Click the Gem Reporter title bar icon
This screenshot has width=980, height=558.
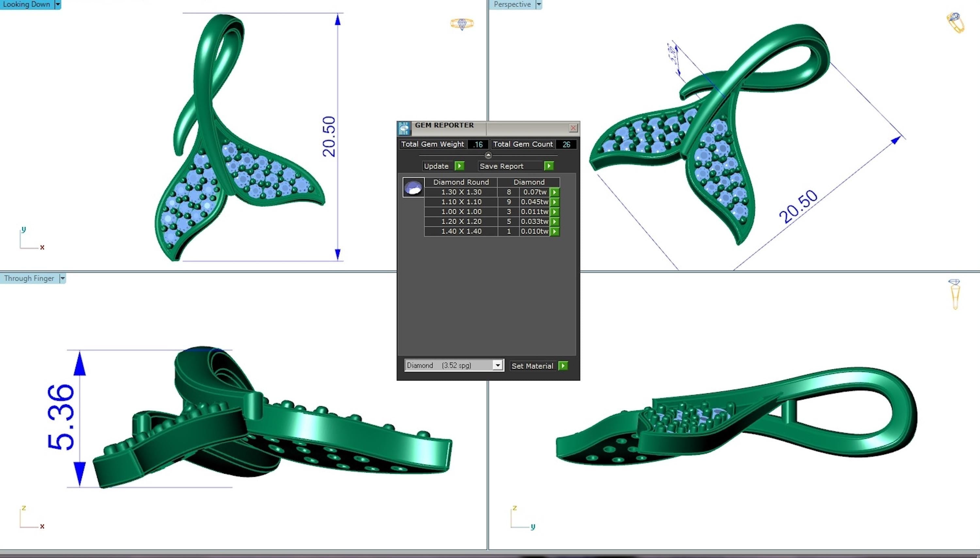(404, 128)
